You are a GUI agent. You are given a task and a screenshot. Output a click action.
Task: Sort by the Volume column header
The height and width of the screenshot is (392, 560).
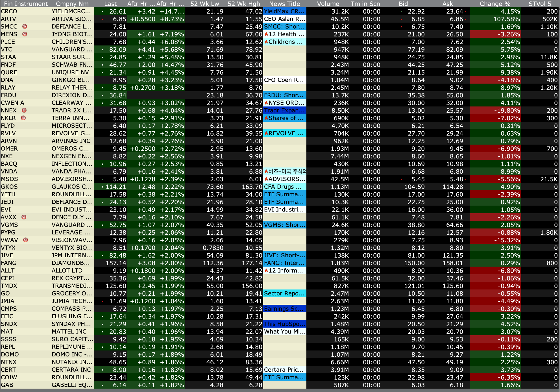(x=328, y=4)
